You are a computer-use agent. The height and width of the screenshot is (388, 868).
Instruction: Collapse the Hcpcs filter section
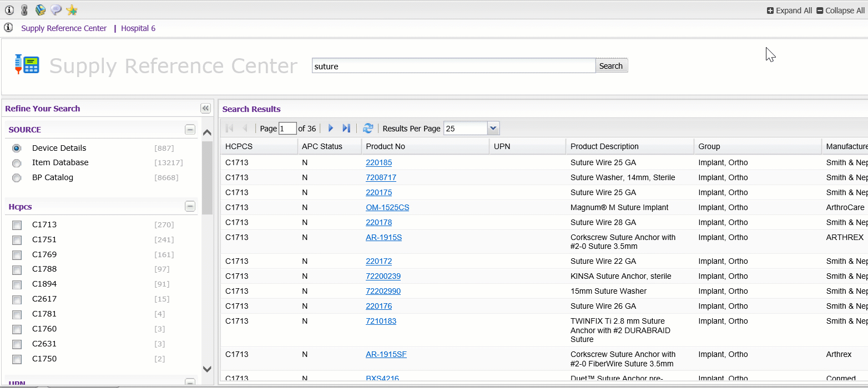[x=190, y=207]
